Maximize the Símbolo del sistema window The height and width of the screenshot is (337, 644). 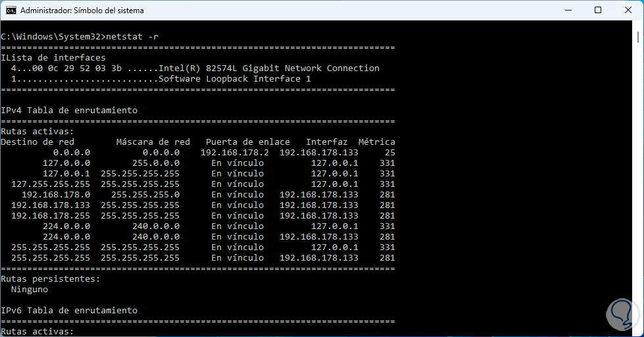[598, 11]
